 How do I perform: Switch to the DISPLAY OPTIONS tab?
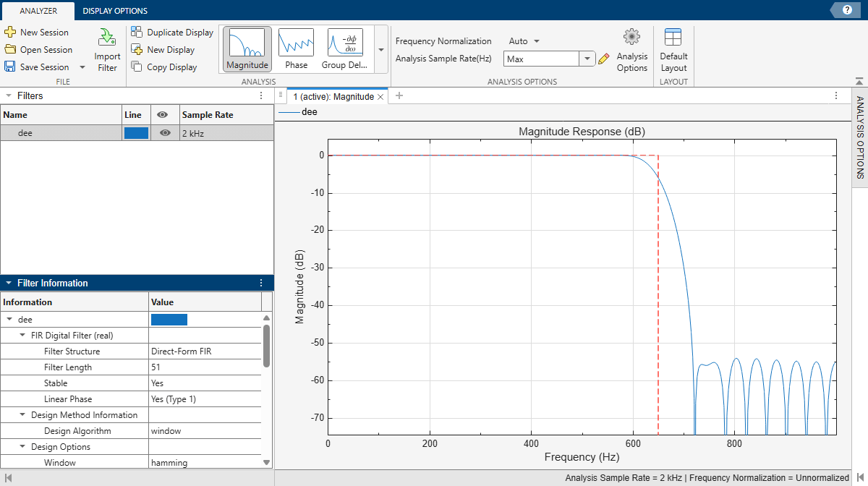pos(115,11)
